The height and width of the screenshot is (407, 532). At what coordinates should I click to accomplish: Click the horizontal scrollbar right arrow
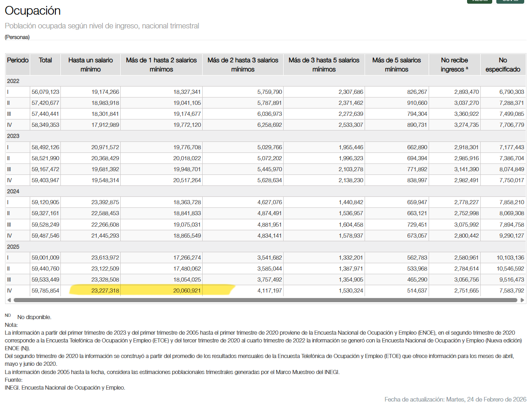click(522, 300)
